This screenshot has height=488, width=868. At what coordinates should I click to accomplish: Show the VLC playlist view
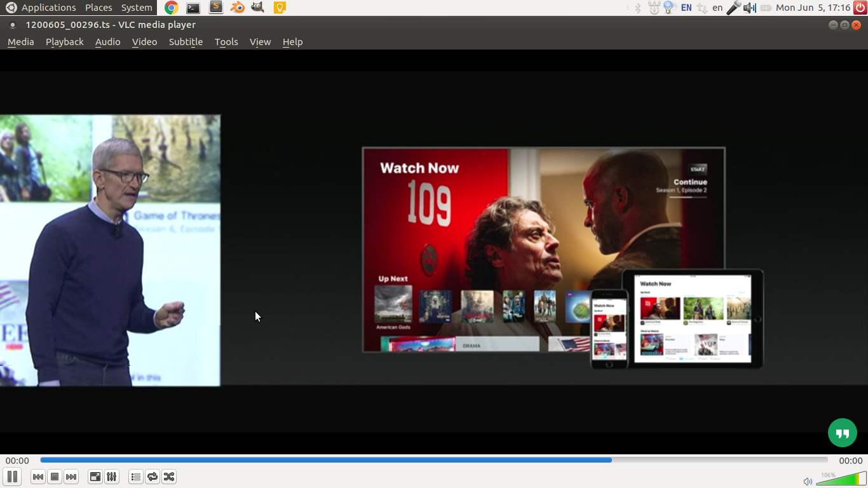tap(135, 477)
